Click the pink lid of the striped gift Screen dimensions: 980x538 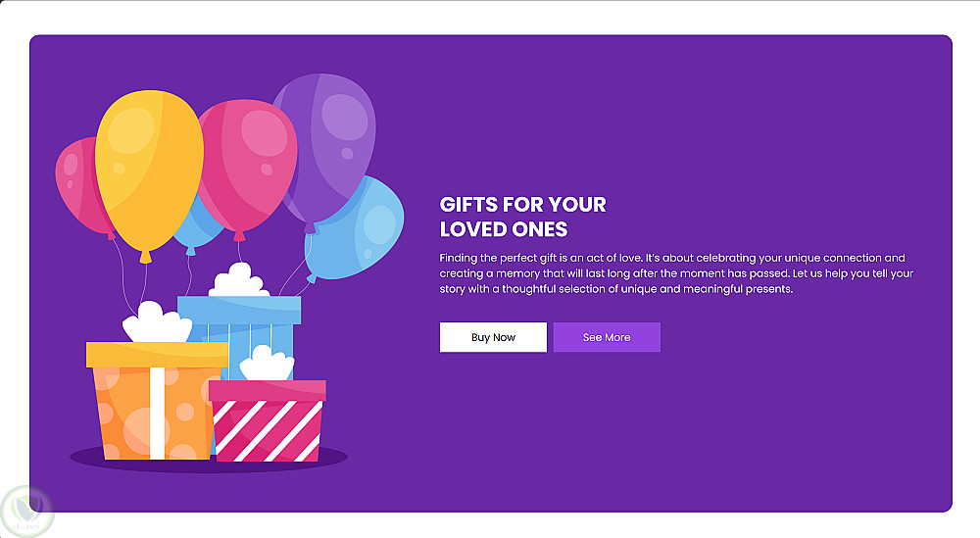click(267, 390)
